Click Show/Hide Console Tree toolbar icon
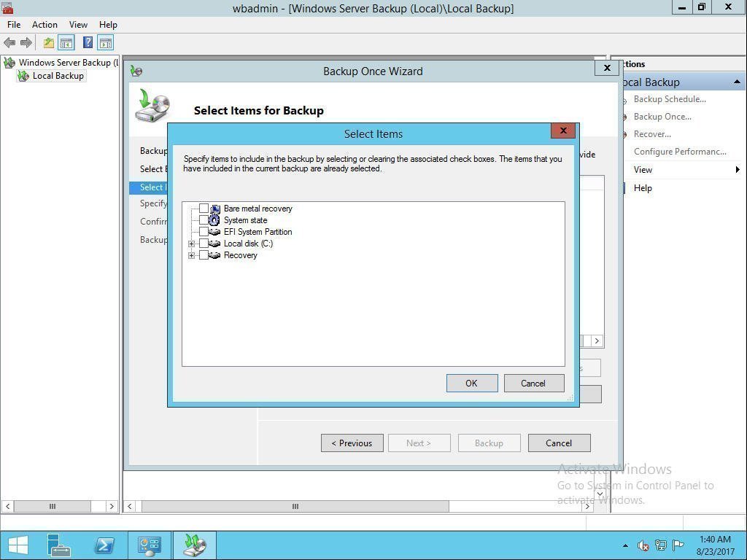This screenshot has width=747, height=560. pos(66,43)
